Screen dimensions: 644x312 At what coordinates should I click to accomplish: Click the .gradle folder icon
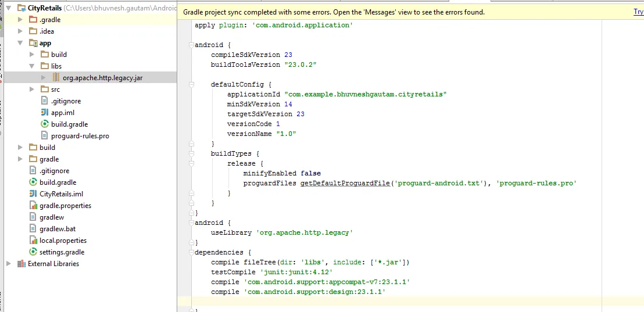(33, 19)
